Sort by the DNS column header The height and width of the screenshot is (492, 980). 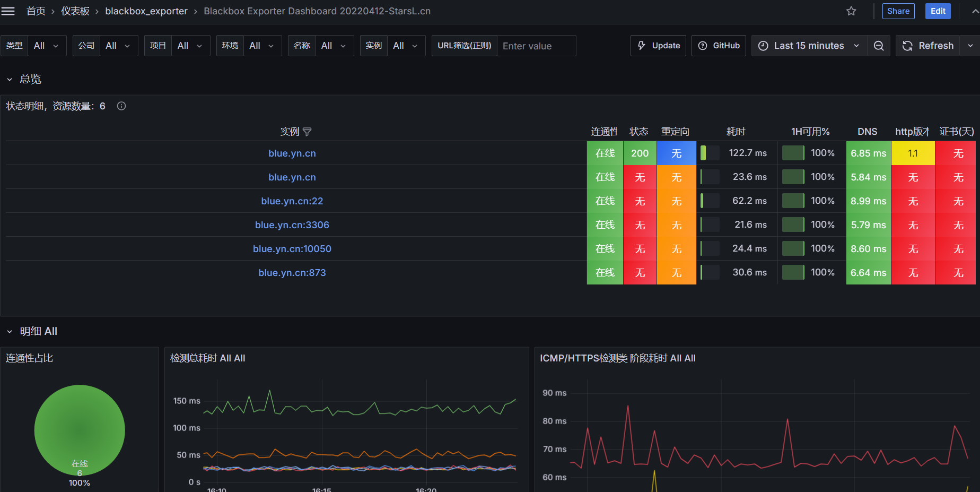coord(868,132)
